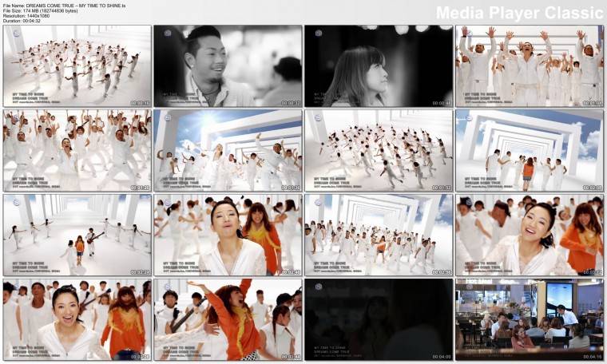This screenshot has height=364, width=607.
Task: Click the channel logo on the dark thumbnail
Action: (x=319, y=287)
